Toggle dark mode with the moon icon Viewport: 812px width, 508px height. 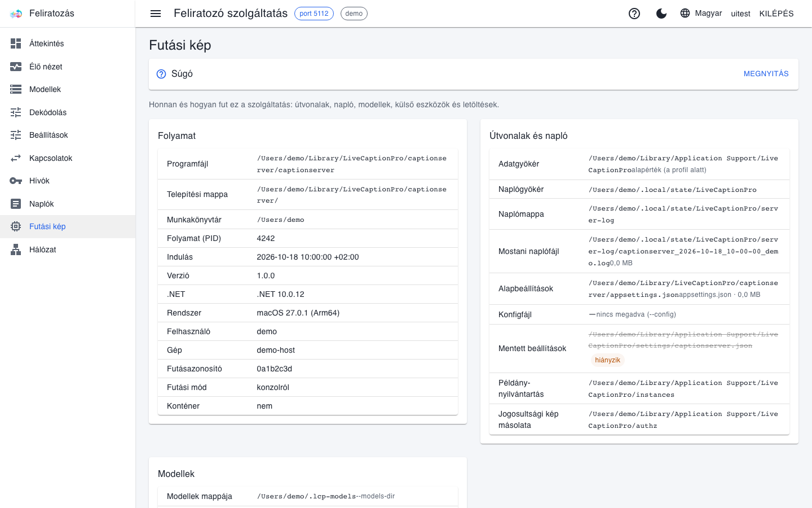(x=661, y=14)
